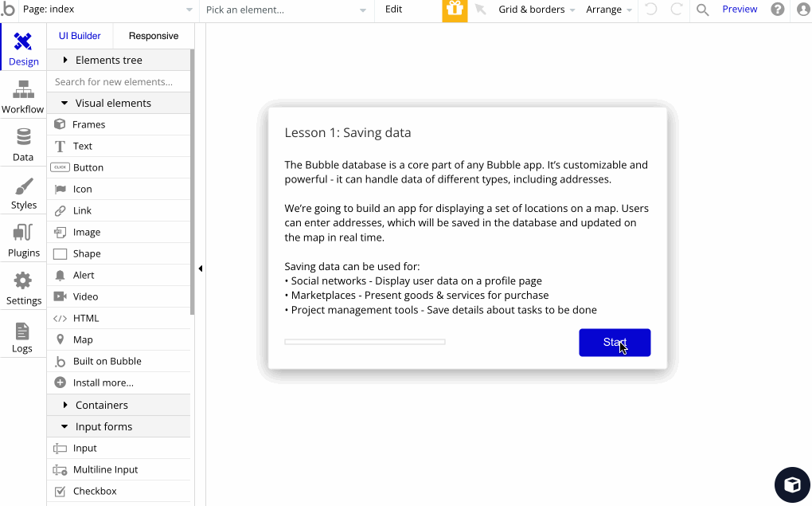Open the Design tab in sidebar
The image size is (812, 506).
point(23,48)
